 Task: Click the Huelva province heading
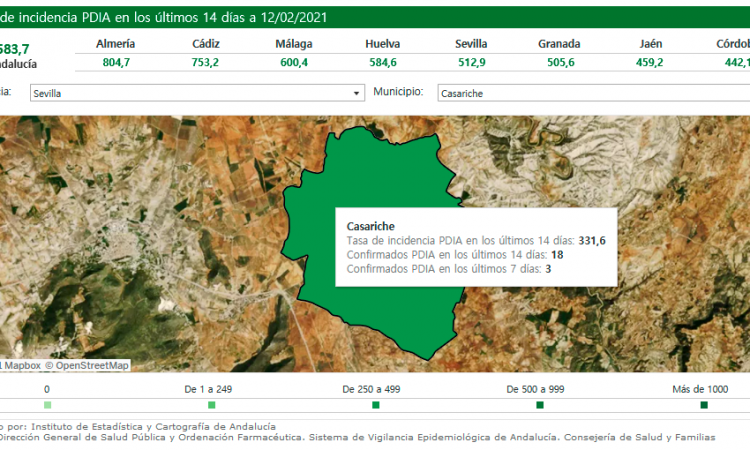(382, 44)
